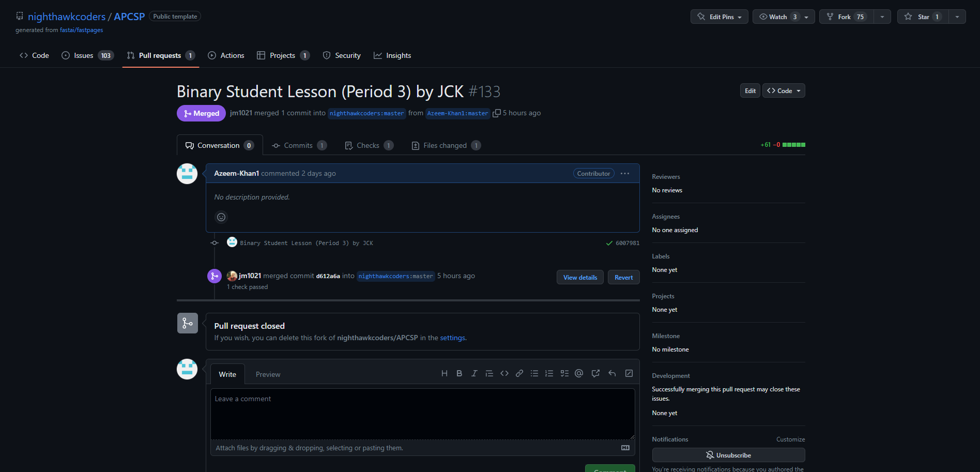
Task: Open the Projects tab
Action: point(283,55)
